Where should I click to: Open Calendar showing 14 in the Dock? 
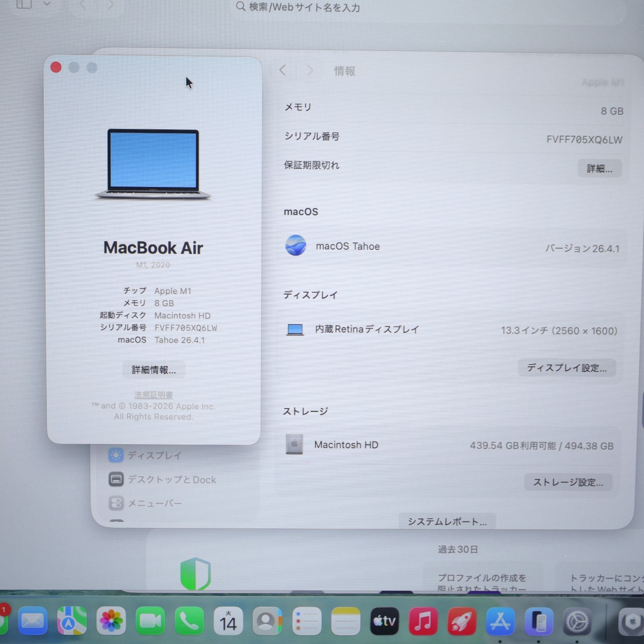(x=228, y=621)
